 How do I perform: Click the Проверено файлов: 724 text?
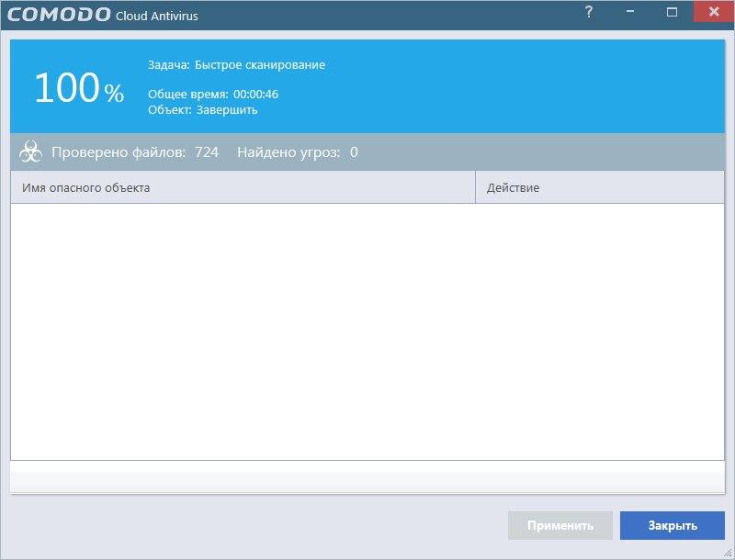pyautogui.click(x=135, y=152)
